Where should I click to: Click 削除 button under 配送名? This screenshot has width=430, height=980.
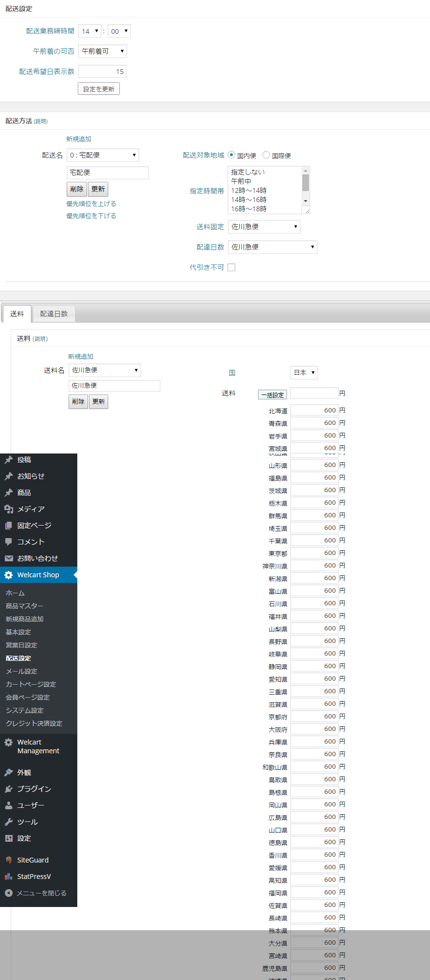76,189
